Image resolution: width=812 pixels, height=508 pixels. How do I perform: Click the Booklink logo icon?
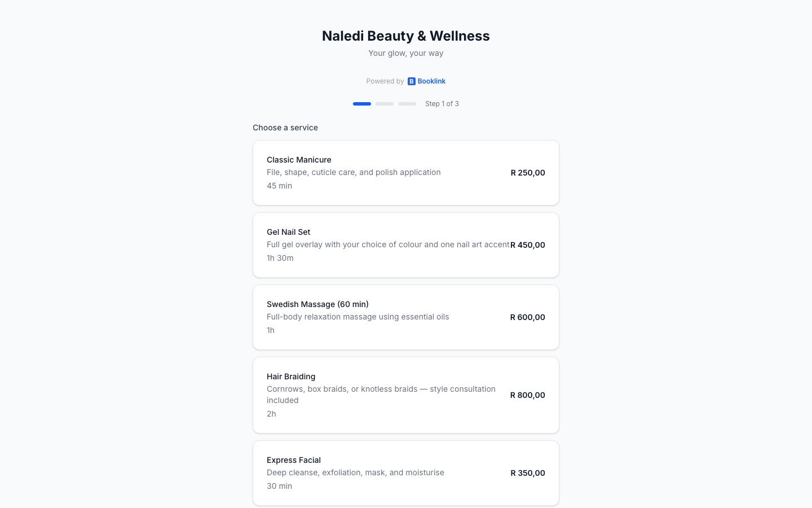pyautogui.click(x=412, y=81)
